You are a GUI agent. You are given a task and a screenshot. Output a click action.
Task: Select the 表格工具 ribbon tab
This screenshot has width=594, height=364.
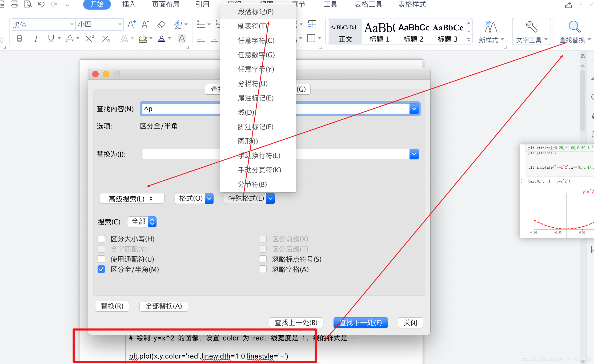coord(368,4)
